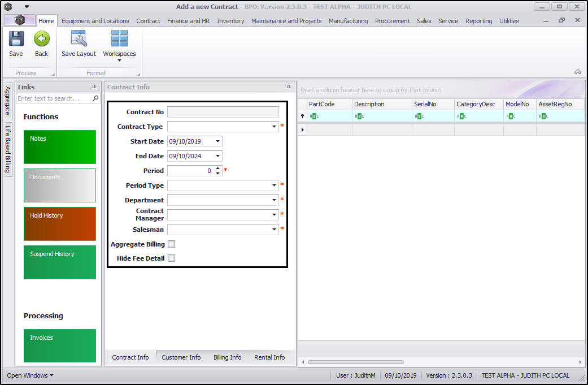Open the Start Date calendar dropdown
This screenshot has width=588, height=385.
(x=218, y=141)
